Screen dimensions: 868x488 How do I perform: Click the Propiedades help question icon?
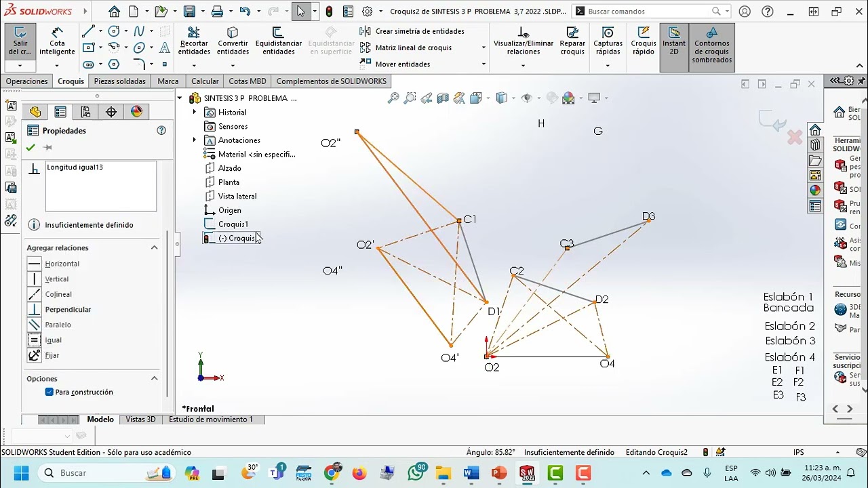[161, 130]
